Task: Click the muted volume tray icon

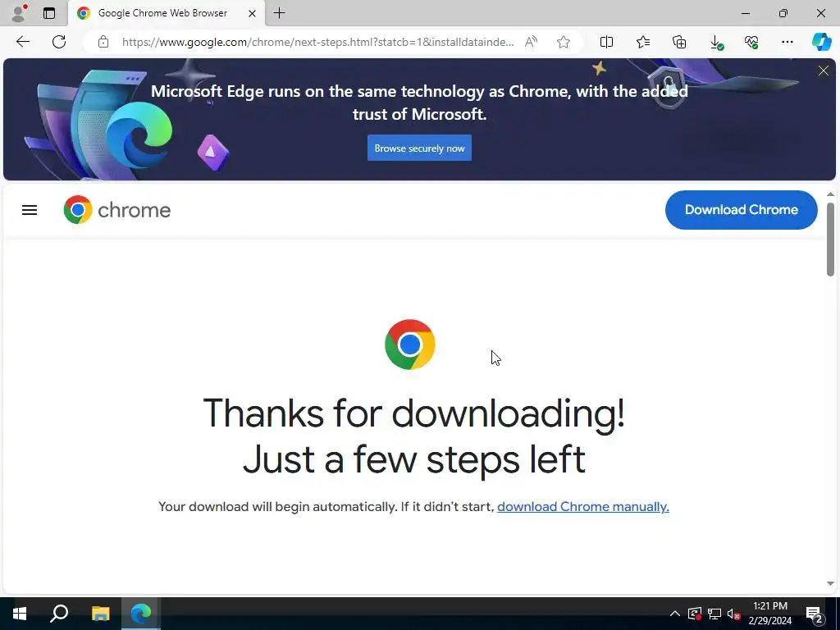Action: [734, 614]
